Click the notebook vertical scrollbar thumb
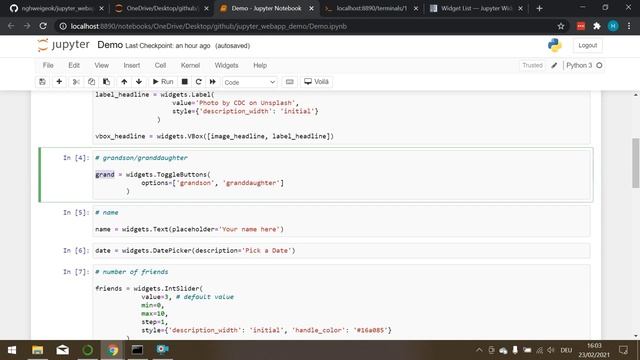Image resolution: width=640 pixels, height=360 pixels. click(x=636, y=162)
